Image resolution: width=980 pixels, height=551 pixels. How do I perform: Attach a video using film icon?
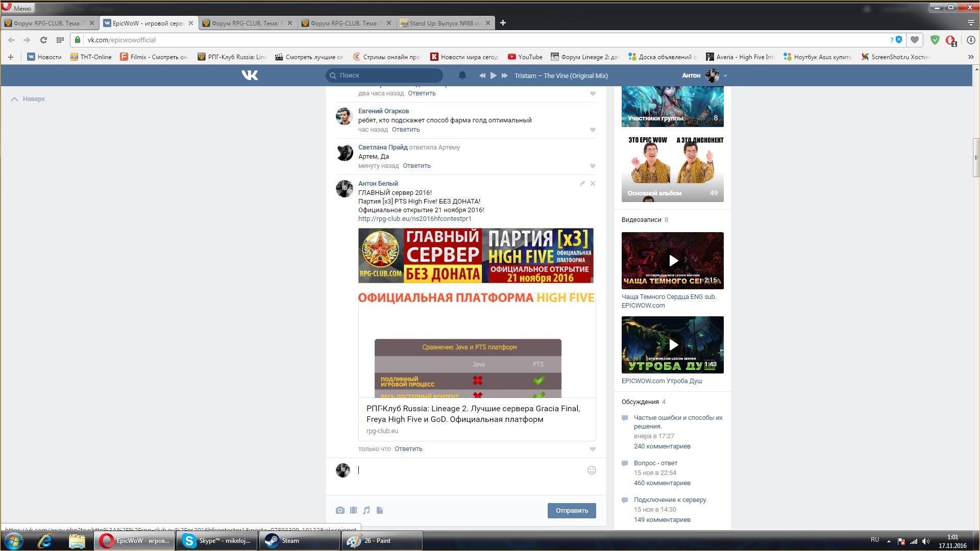[x=353, y=510]
